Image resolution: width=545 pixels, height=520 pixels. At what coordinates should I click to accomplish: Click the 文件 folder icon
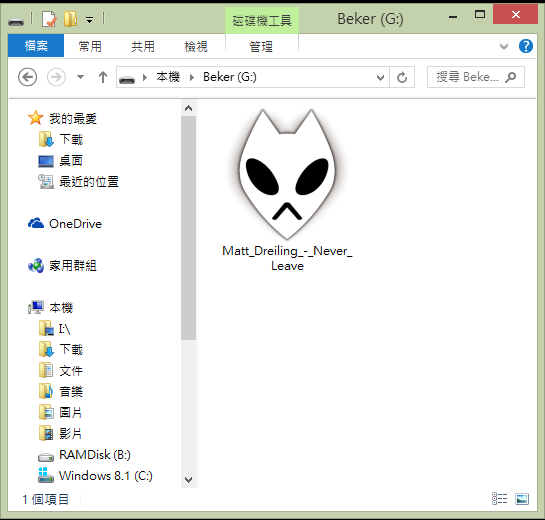46,370
